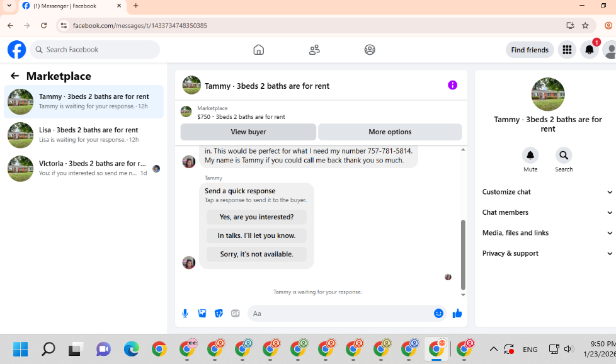The height and width of the screenshot is (364, 616).
Task: Click the chat scroll down arrow
Action: point(463,295)
